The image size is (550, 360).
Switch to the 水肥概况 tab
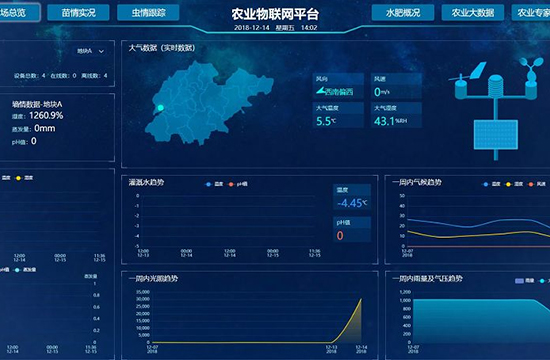tap(403, 13)
